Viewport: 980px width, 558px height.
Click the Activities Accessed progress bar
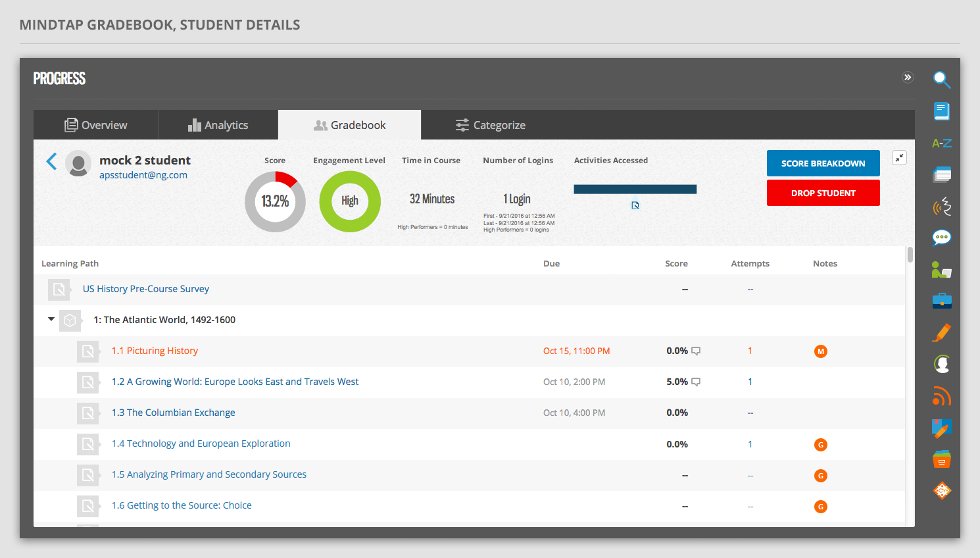tap(635, 190)
